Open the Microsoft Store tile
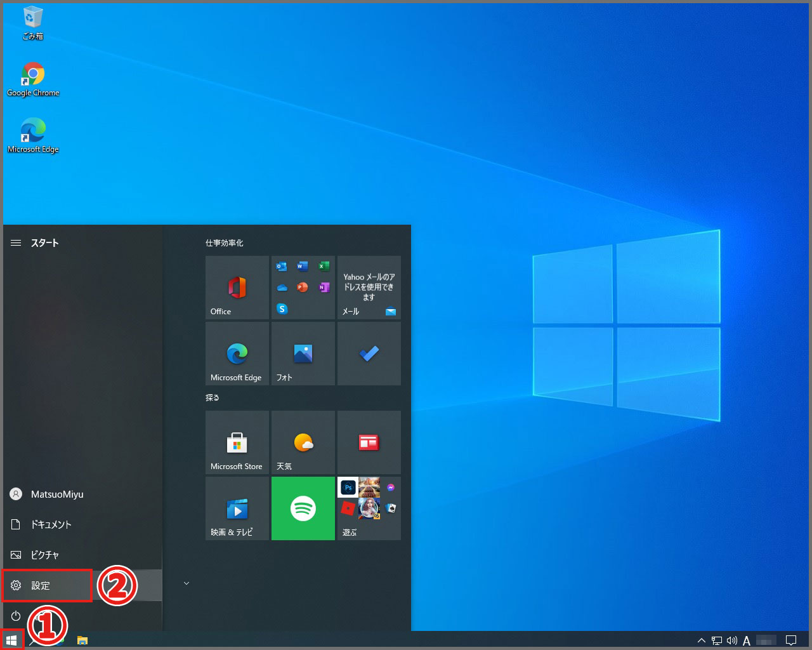This screenshot has height=650, width=812. tap(237, 442)
